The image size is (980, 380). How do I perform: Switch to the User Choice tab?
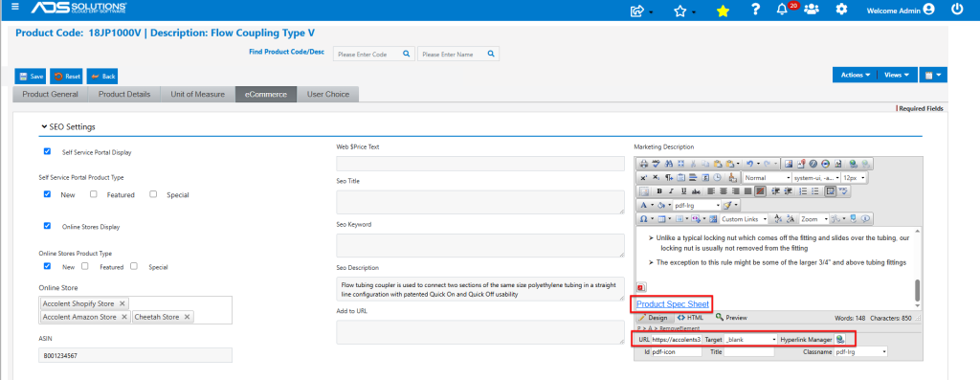coord(327,95)
